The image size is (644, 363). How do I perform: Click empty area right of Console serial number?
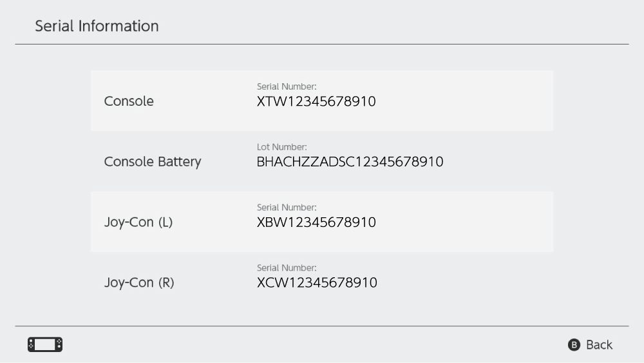coord(464,101)
